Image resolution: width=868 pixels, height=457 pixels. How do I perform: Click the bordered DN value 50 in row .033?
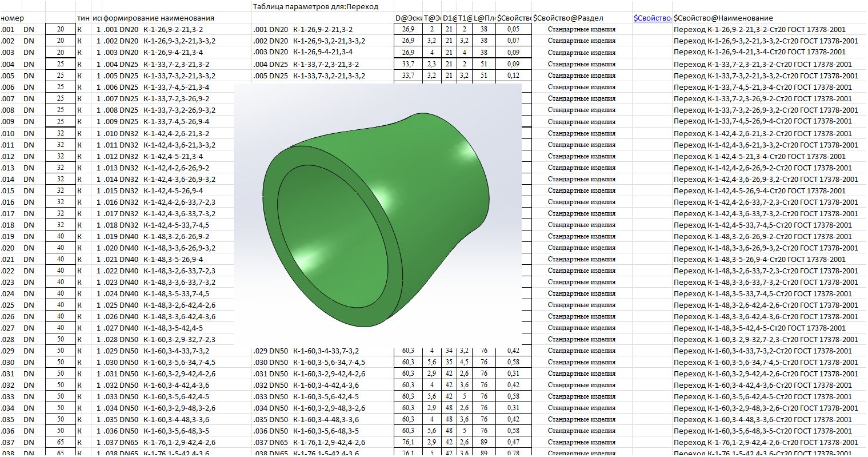point(61,396)
